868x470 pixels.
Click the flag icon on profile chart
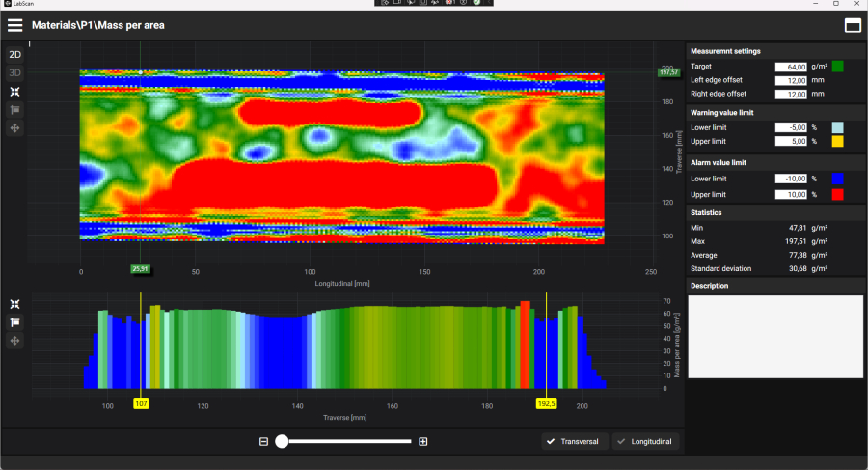(x=15, y=322)
